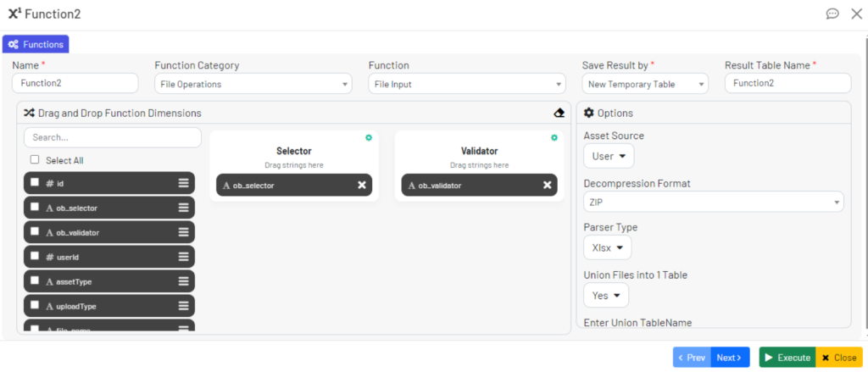Click the green dot on Selector panel

[369, 137]
